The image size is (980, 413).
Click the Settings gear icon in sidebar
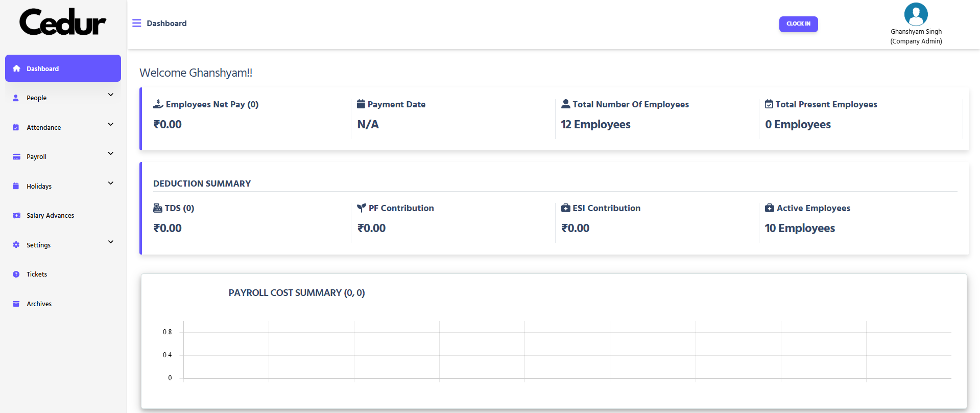coord(16,245)
